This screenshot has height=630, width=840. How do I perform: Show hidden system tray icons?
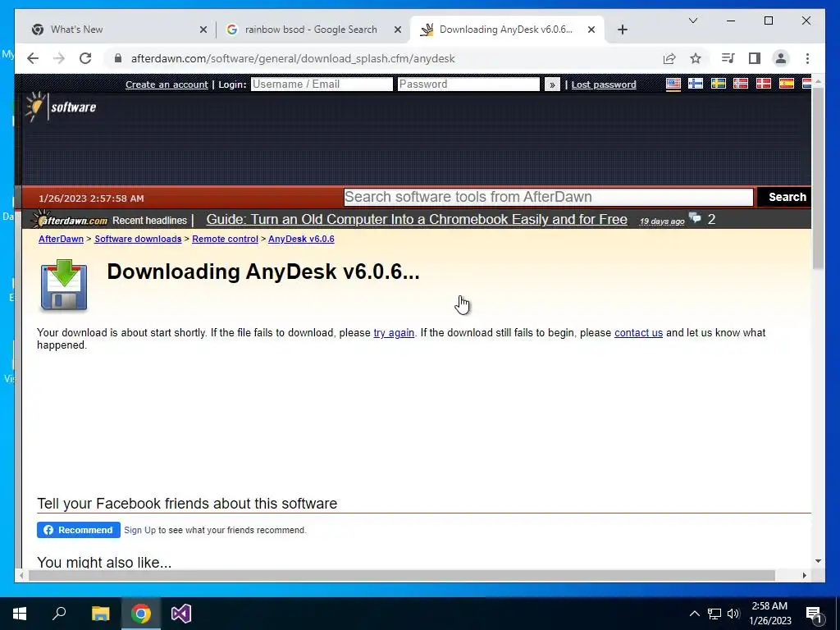[x=694, y=614]
